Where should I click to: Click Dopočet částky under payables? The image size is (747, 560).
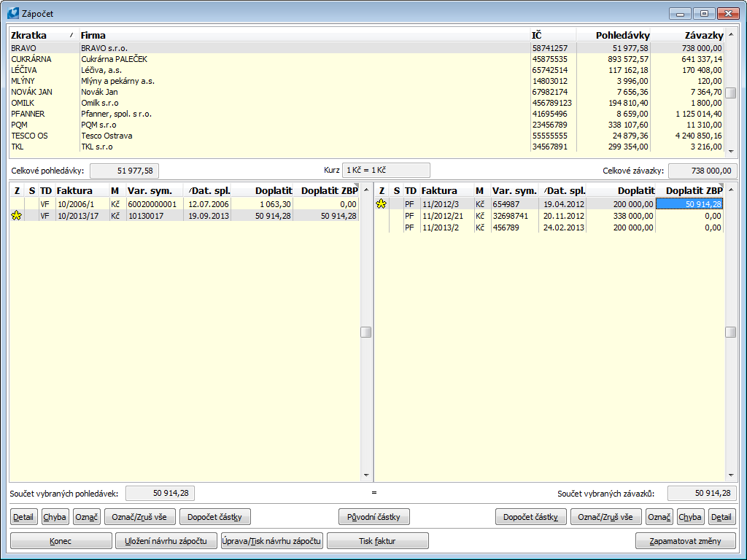tap(531, 517)
